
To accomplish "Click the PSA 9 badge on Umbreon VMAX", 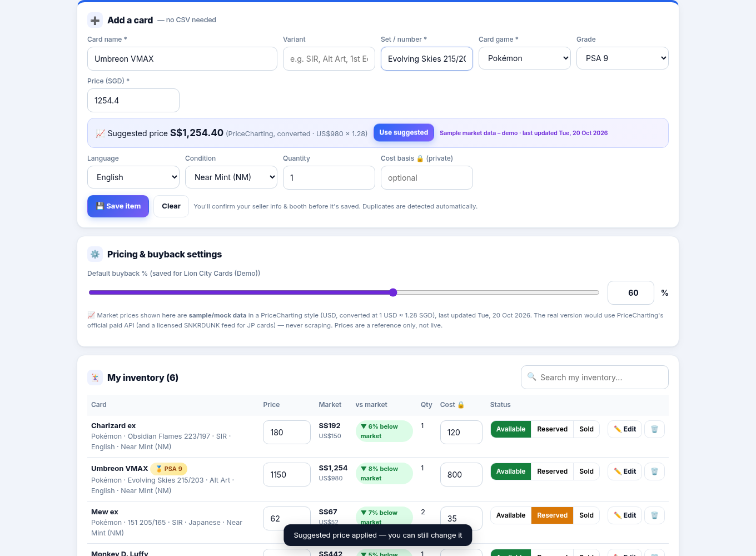I will pos(169,469).
